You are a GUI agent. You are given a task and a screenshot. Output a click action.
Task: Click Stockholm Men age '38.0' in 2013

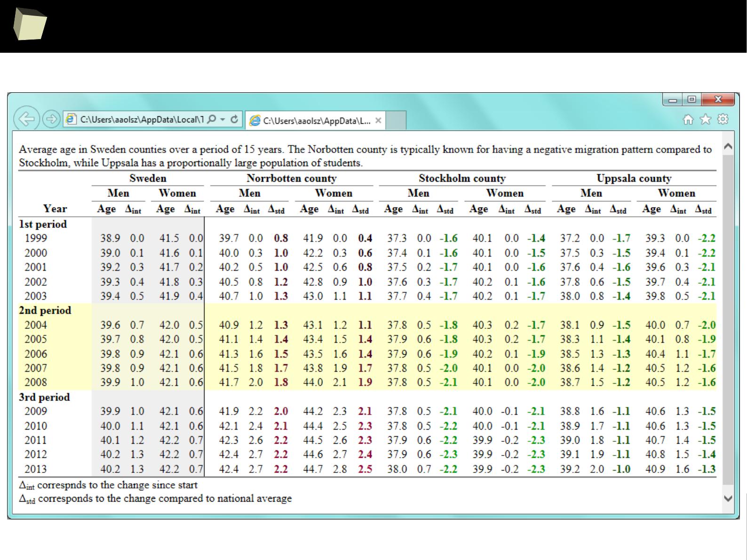coord(397,469)
